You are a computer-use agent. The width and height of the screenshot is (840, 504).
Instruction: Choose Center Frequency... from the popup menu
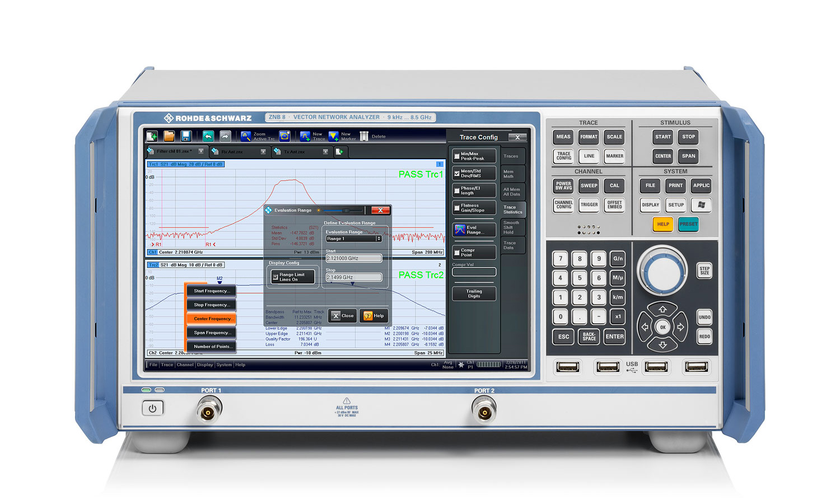[x=212, y=319]
